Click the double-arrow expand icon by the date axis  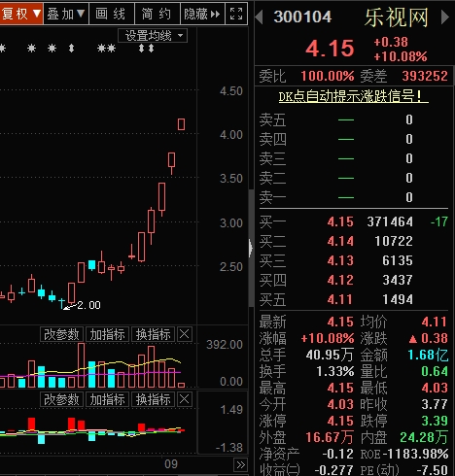240,465
